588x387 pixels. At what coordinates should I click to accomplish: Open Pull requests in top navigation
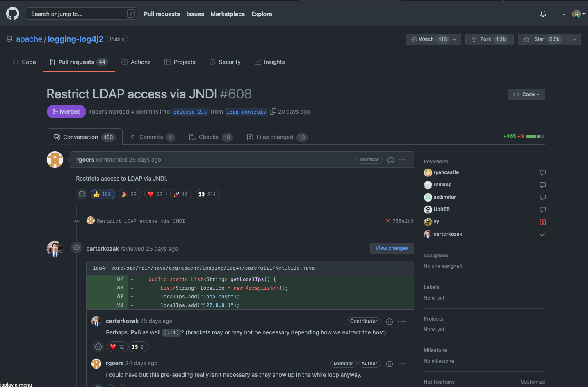(x=162, y=14)
